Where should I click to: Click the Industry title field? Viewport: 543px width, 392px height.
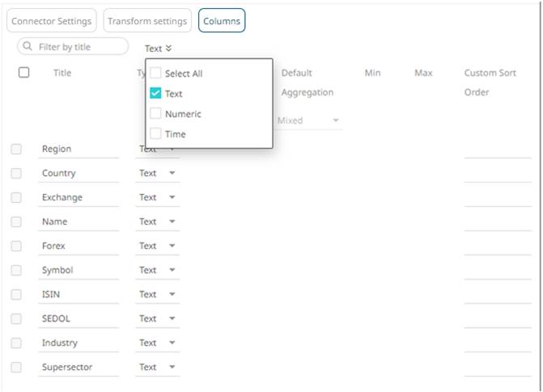(78, 343)
